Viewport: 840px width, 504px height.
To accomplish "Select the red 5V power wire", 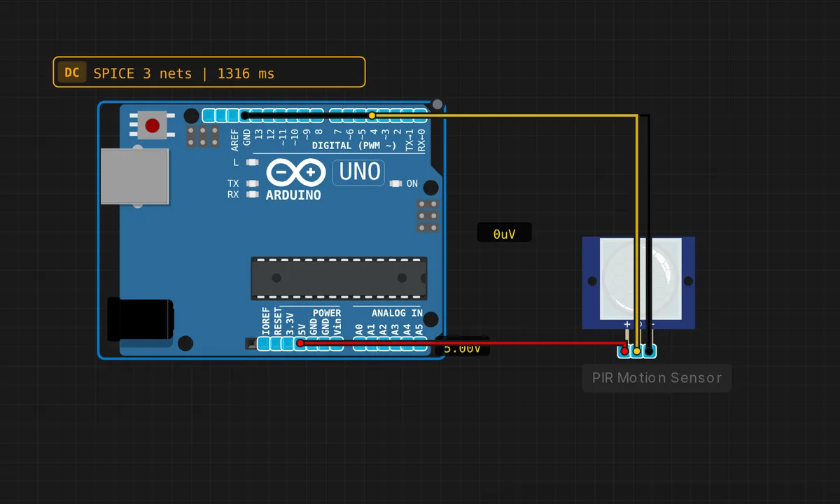I will coord(462,343).
